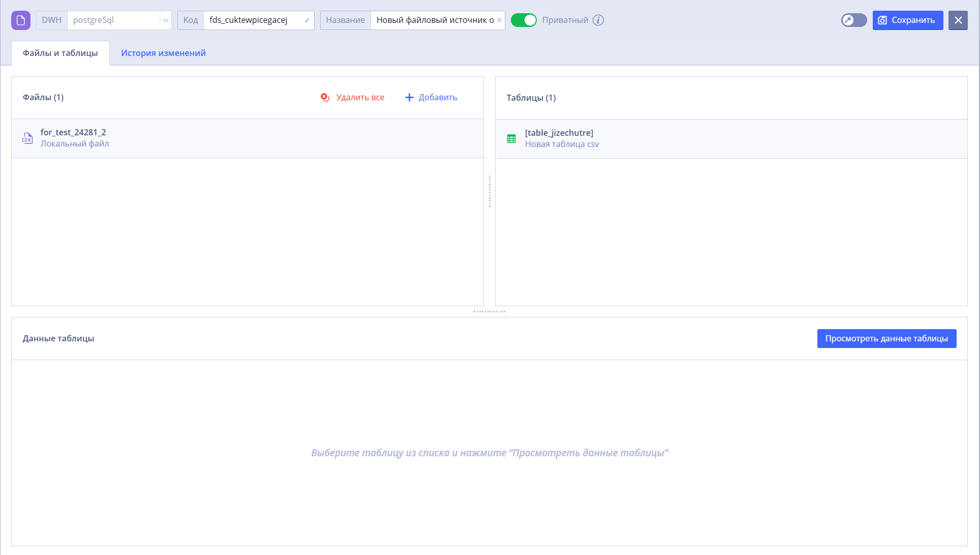Click Просмотреть данные таблицы button
This screenshot has height=555, width=980.
pos(887,339)
